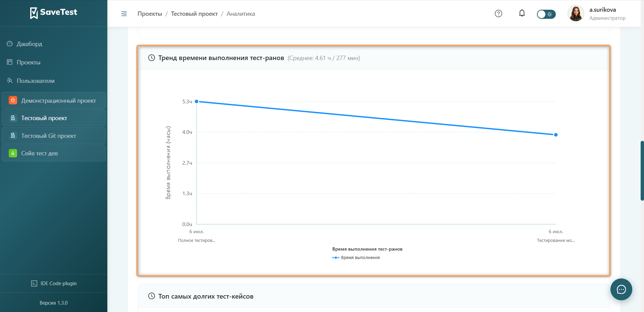Image resolution: width=644 pixels, height=312 pixels.
Task: Select Тестовый Git проект
Action: [54, 136]
